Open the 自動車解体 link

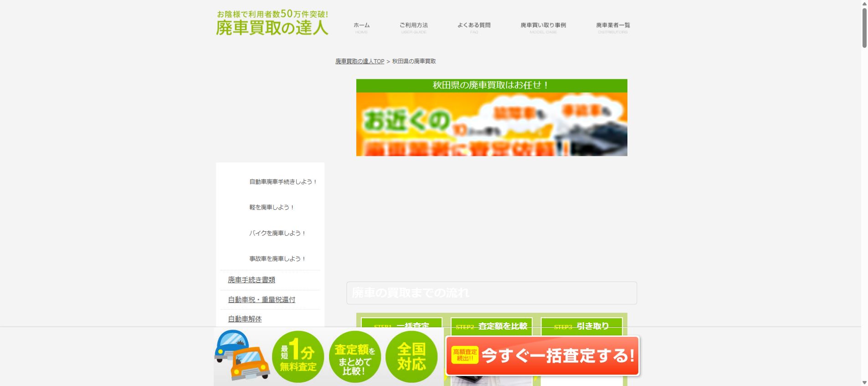coord(245,319)
